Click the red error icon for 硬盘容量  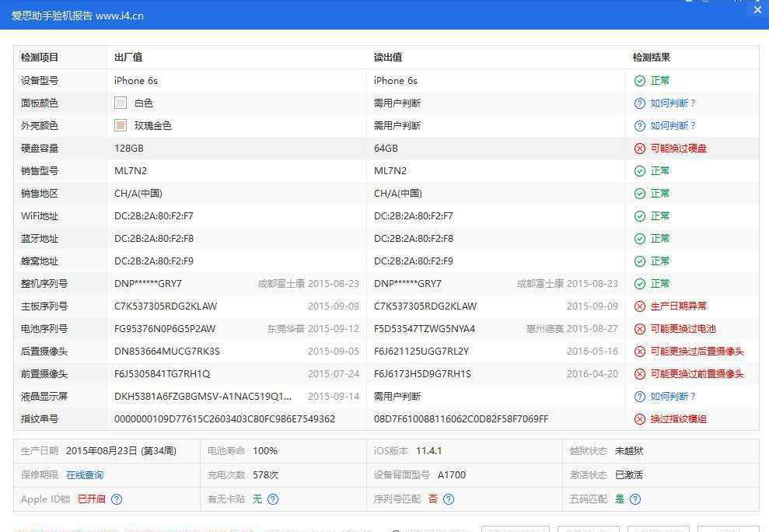tap(640, 149)
